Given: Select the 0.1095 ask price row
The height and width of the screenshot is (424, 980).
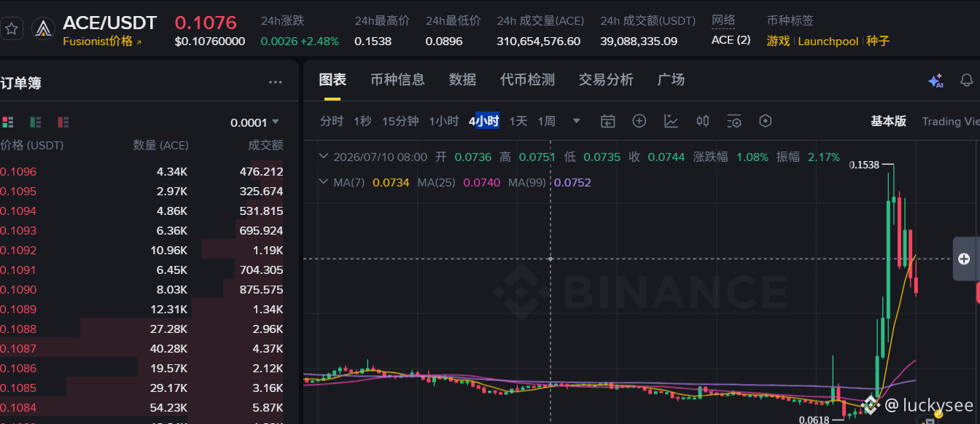Looking at the screenshot, I should [141, 192].
